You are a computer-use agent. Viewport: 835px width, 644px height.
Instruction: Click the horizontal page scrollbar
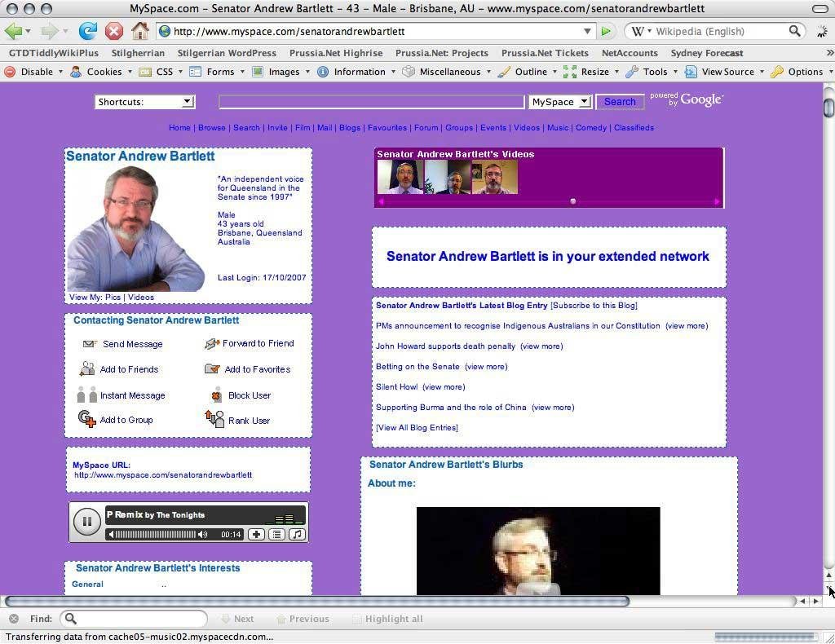[317, 601]
